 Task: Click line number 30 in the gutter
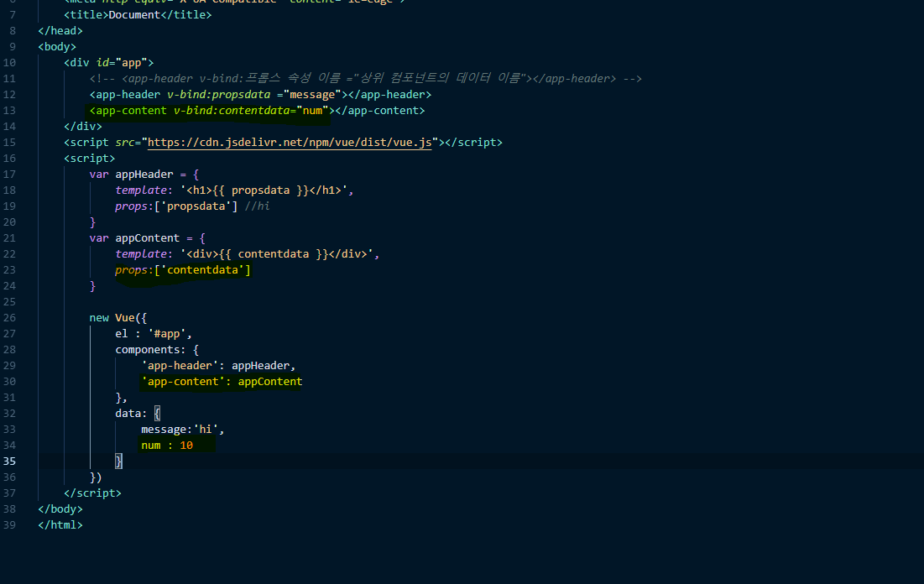click(x=9, y=382)
